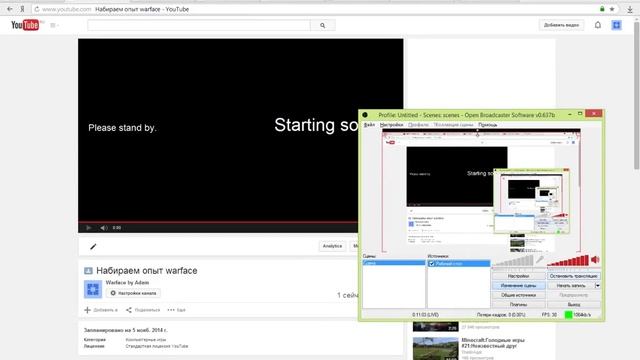Open OBS 'Файл' menu
Screen dimensions: 640x360
tap(369, 125)
